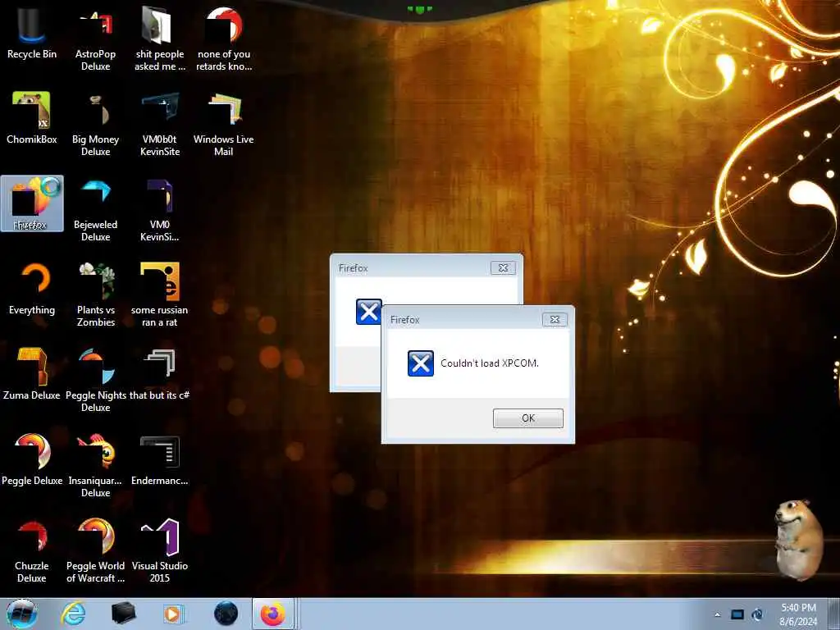
Task: Select the 'that but its c#' icon
Action: pyautogui.click(x=160, y=374)
